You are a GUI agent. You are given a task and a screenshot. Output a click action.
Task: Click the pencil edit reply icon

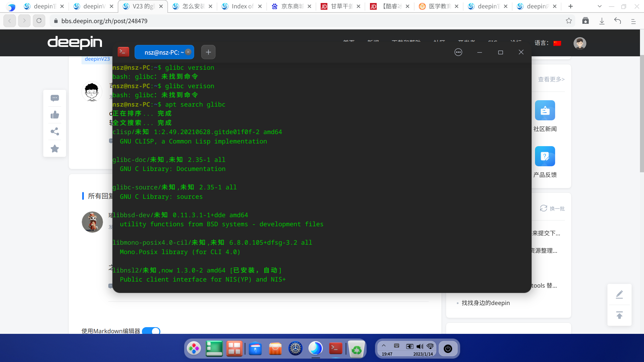tap(619, 295)
